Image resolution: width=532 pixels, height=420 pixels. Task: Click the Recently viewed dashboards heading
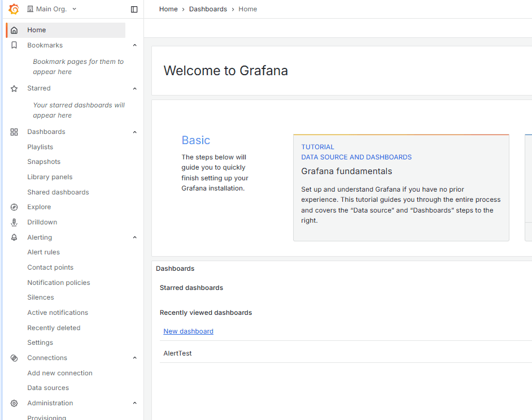click(x=206, y=313)
